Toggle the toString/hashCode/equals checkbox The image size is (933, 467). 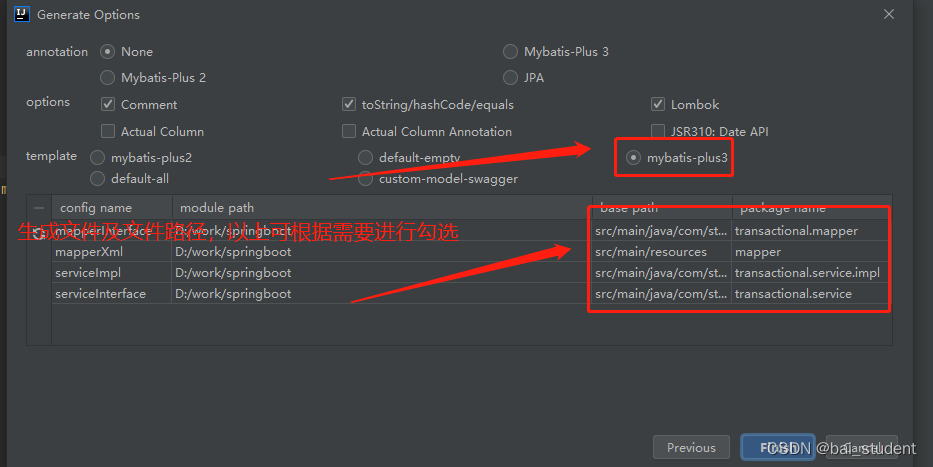click(349, 104)
